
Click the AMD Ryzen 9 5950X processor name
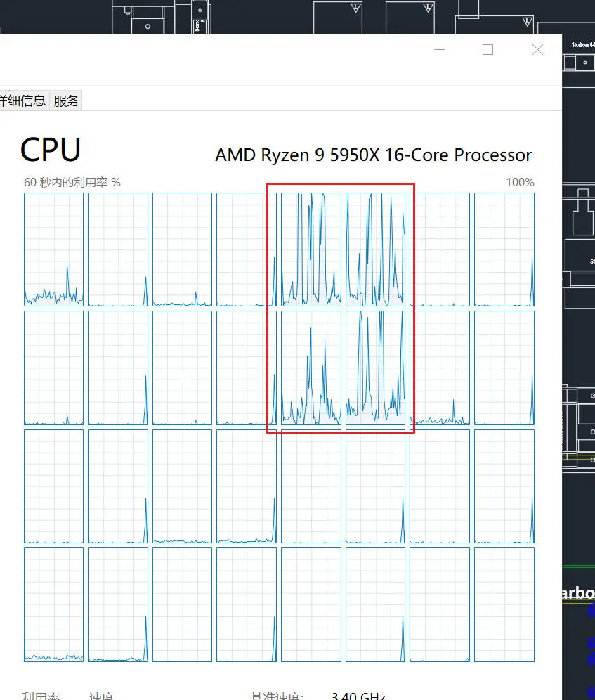pyautogui.click(x=374, y=155)
